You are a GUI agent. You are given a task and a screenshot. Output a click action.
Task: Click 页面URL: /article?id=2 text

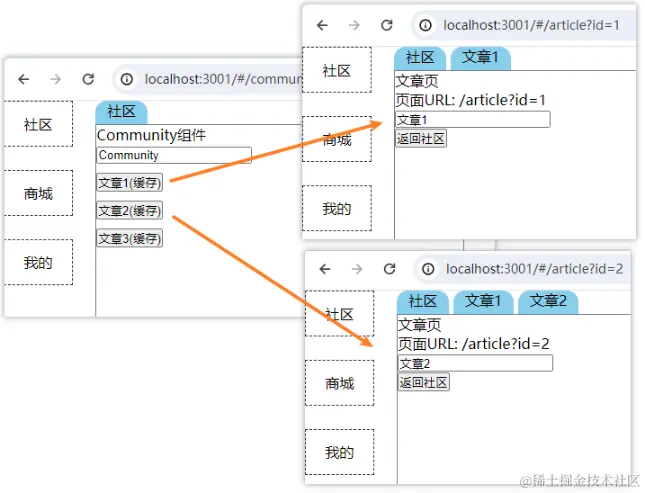(473, 344)
